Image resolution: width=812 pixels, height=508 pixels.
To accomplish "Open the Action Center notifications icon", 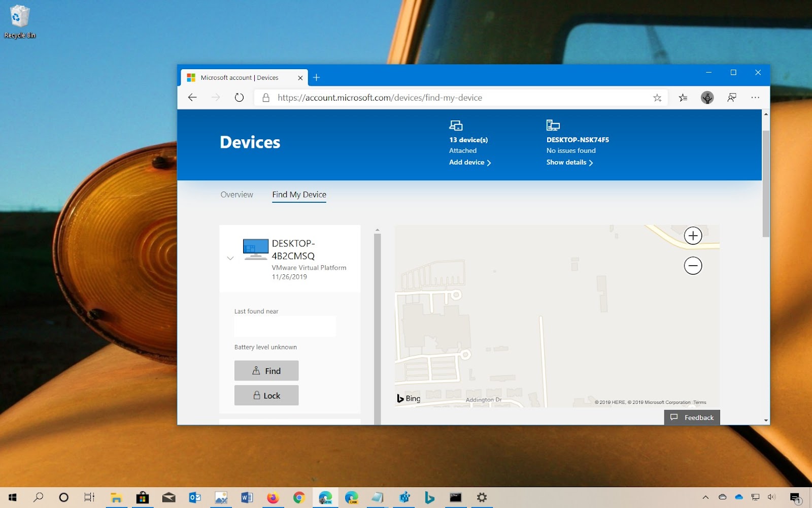I will click(x=796, y=497).
